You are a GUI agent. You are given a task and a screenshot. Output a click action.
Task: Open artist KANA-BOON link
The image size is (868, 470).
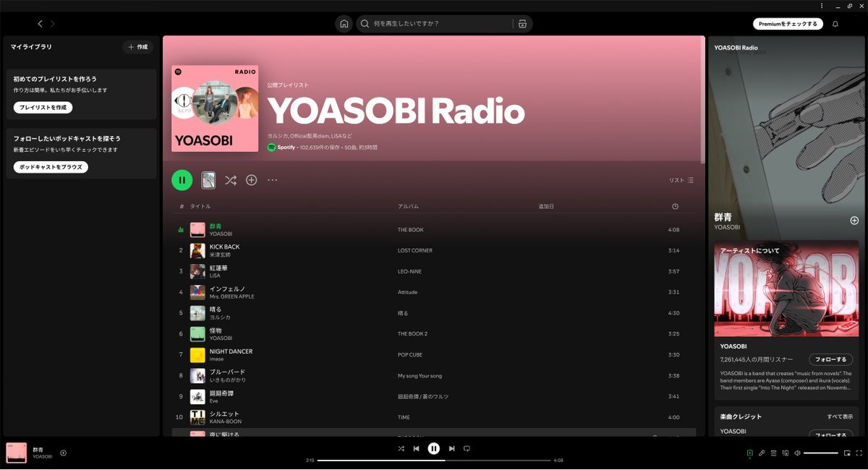click(226, 422)
